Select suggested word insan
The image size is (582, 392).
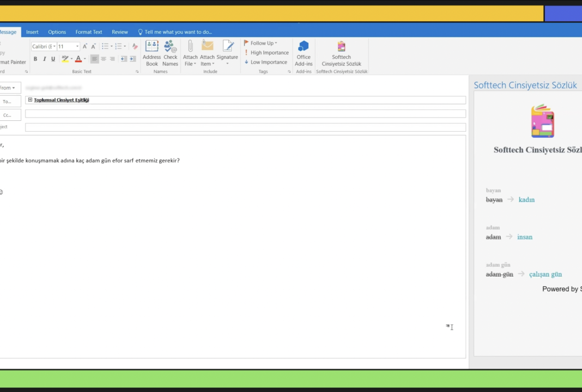[525, 237]
